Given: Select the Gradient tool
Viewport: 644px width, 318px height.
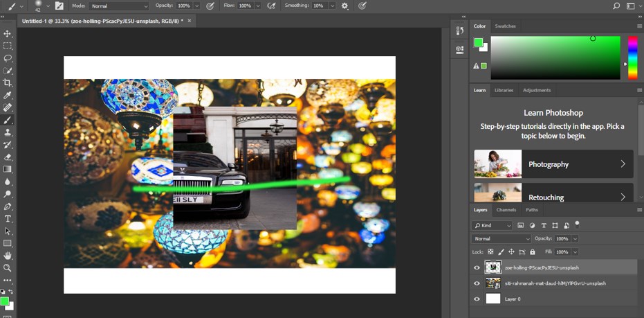Looking at the screenshot, I should pyautogui.click(x=7, y=169).
